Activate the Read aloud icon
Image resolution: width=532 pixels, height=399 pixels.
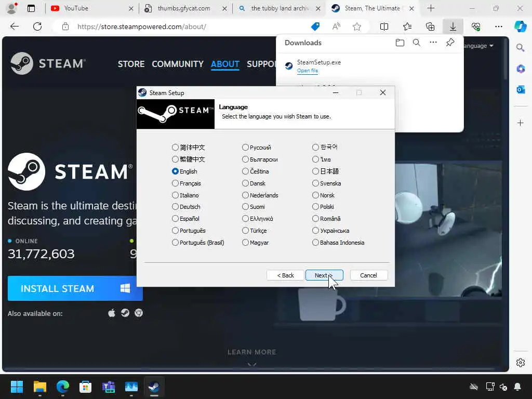pos(336,26)
